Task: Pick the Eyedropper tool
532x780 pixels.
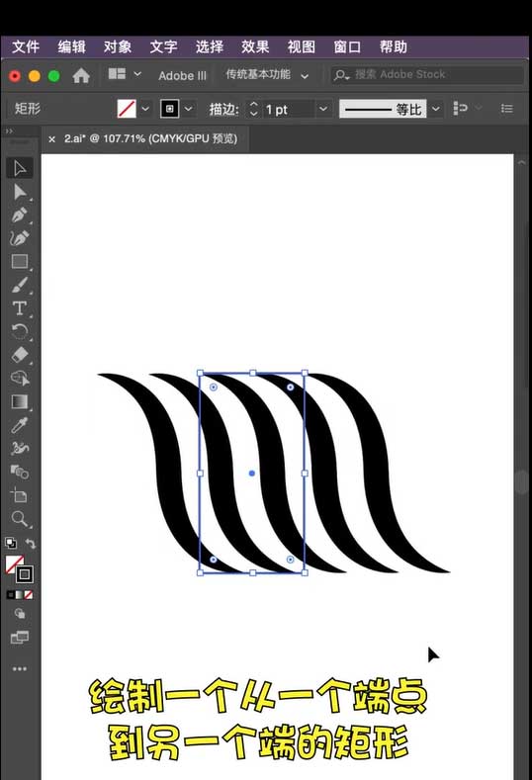Action: pos(20,425)
